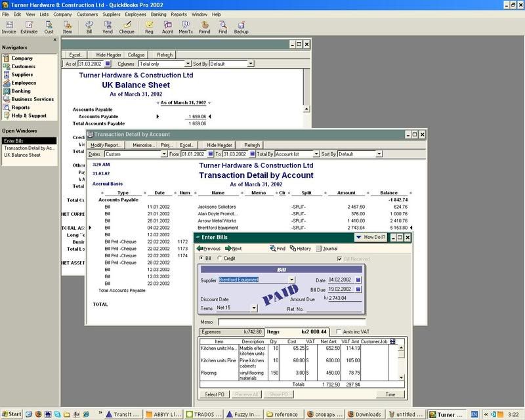This screenshot has height=420, width=525.
Task: Open Sort By dropdown in Balance Sheet
Action: (251, 64)
